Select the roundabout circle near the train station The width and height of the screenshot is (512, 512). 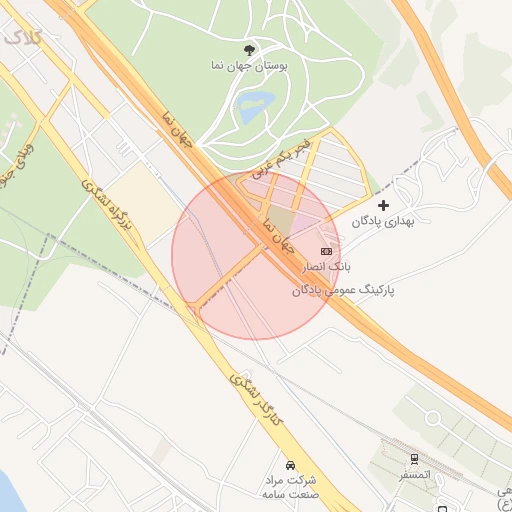tap(433, 418)
